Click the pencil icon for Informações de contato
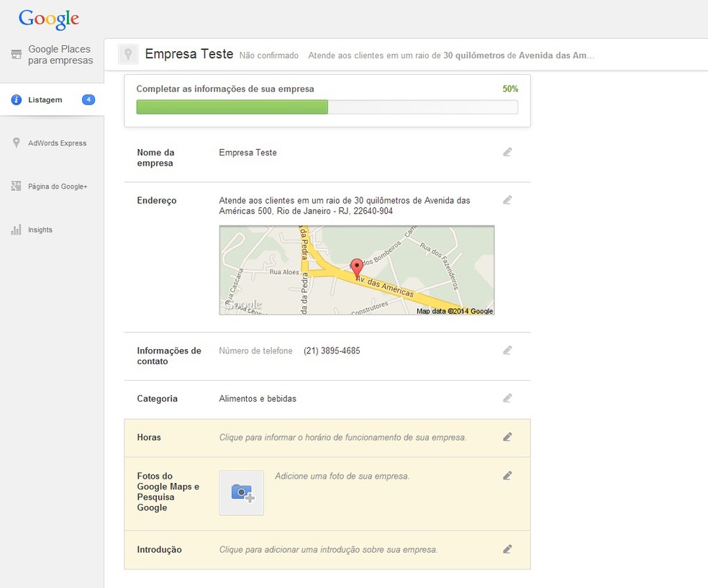 pos(507,350)
